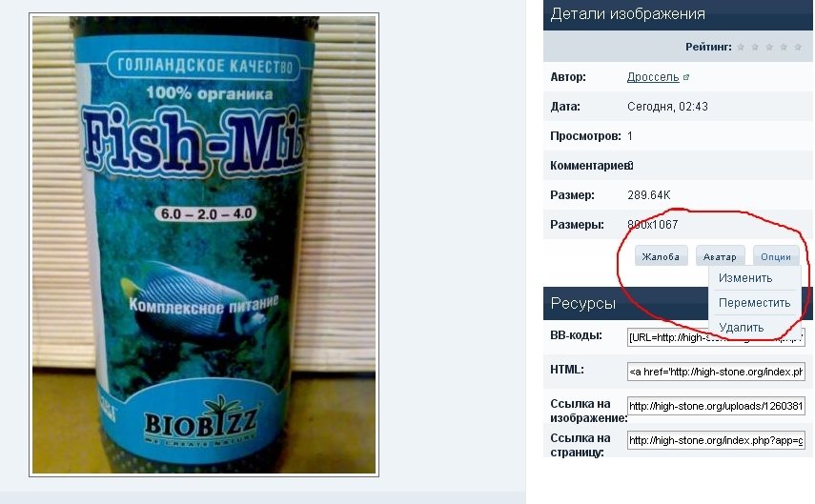Rate the image with the fourth star
Viewport: 815px width, 504px height.
coord(784,48)
